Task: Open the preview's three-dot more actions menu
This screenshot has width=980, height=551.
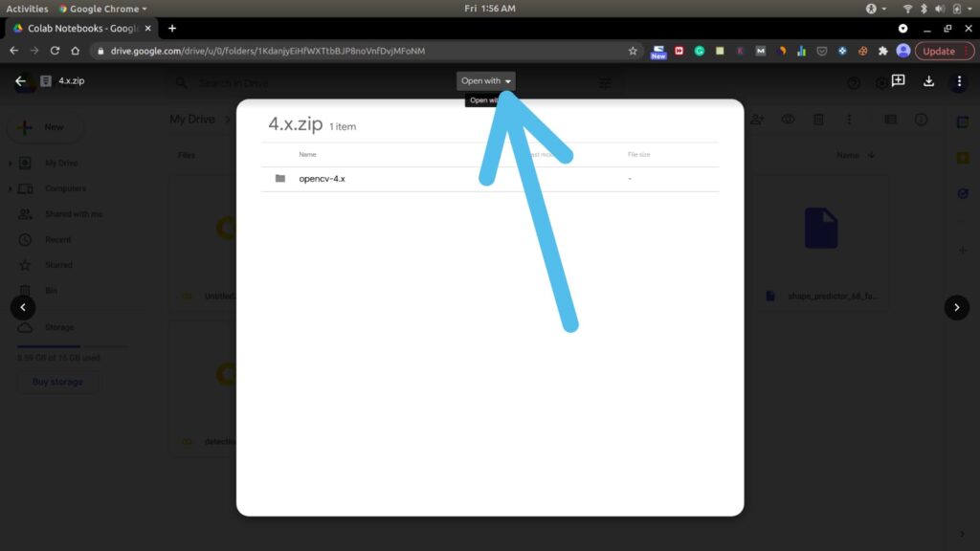Action: tap(959, 81)
